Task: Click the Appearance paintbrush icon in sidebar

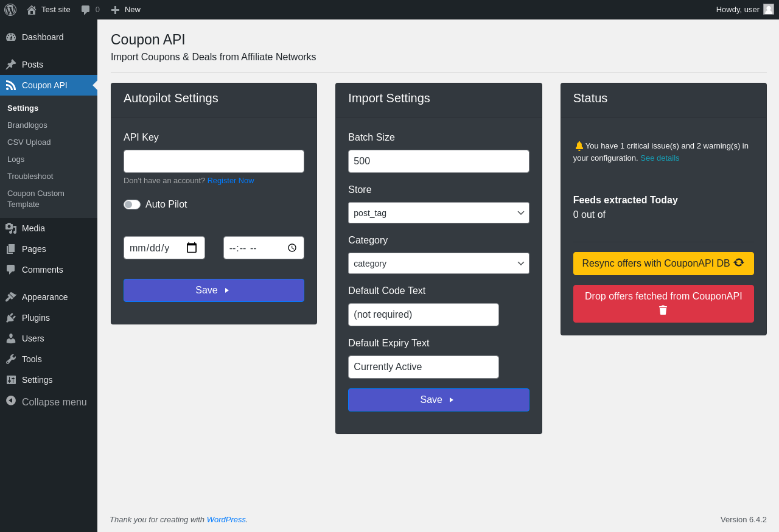Action: (11, 297)
